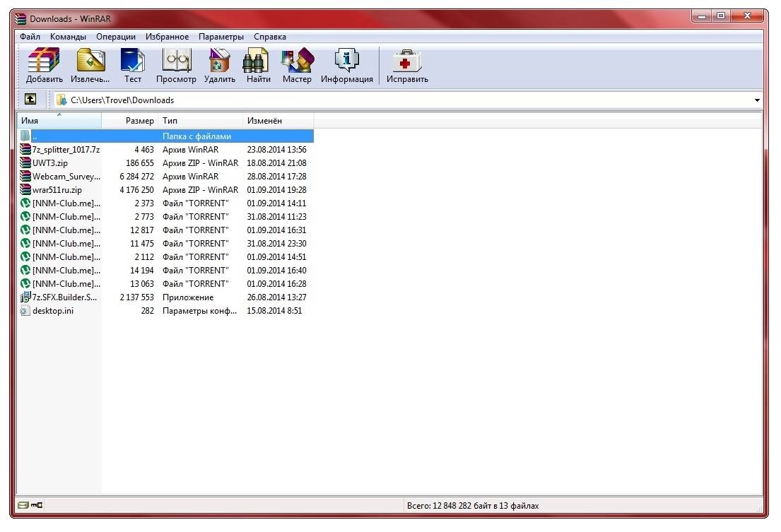Click the key password icon in status bar
The height and width of the screenshot is (532, 781).
pos(37,505)
